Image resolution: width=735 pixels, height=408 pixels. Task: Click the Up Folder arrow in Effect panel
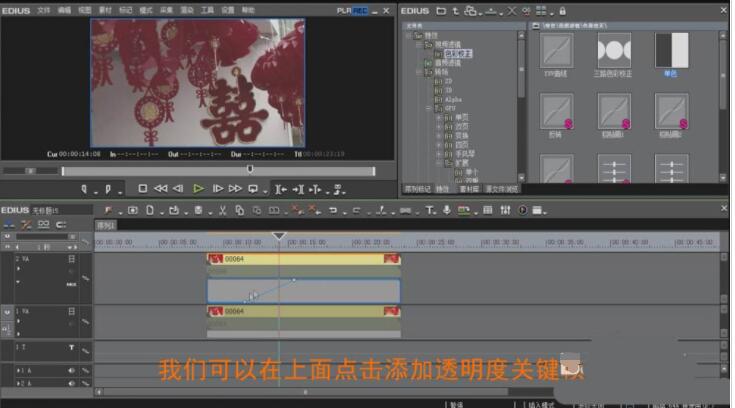[455, 11]
